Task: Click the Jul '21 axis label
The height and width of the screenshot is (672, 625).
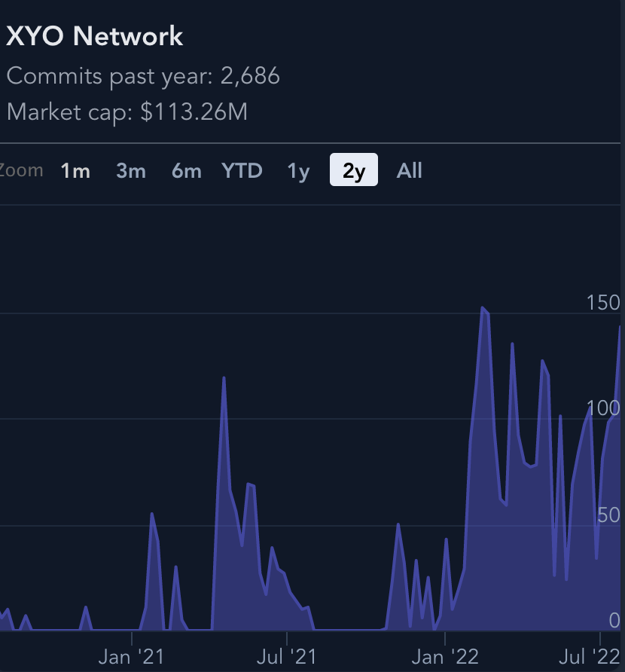Action: [x=286, y=657]
